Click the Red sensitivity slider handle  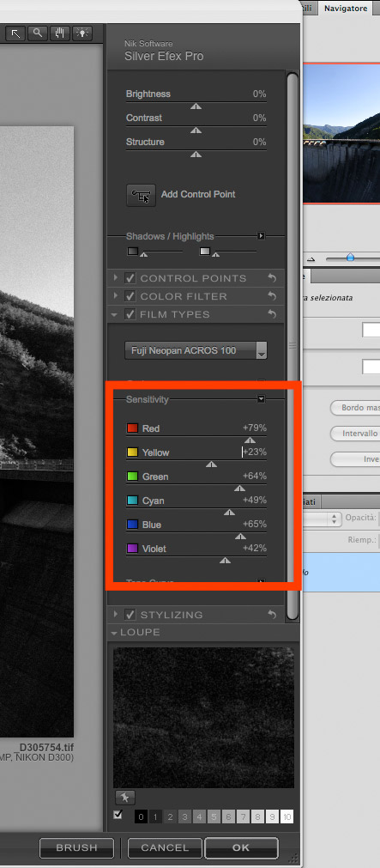pos(250,440)
